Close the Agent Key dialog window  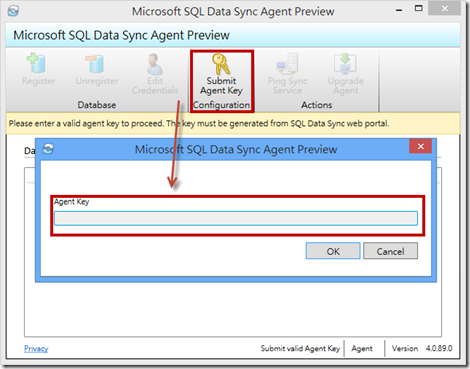click(421, 146)
